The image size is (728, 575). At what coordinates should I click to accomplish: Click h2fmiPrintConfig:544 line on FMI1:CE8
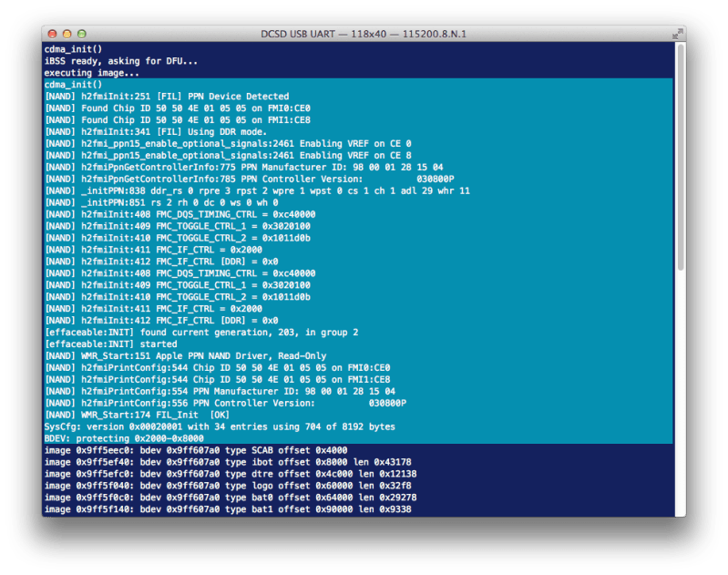click(217, 379)
